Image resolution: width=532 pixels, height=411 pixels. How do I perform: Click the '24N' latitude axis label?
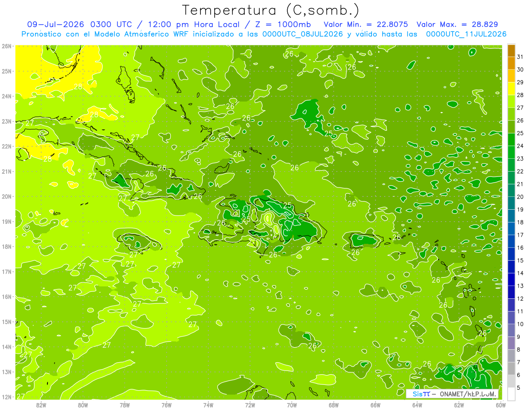(6, 96)
